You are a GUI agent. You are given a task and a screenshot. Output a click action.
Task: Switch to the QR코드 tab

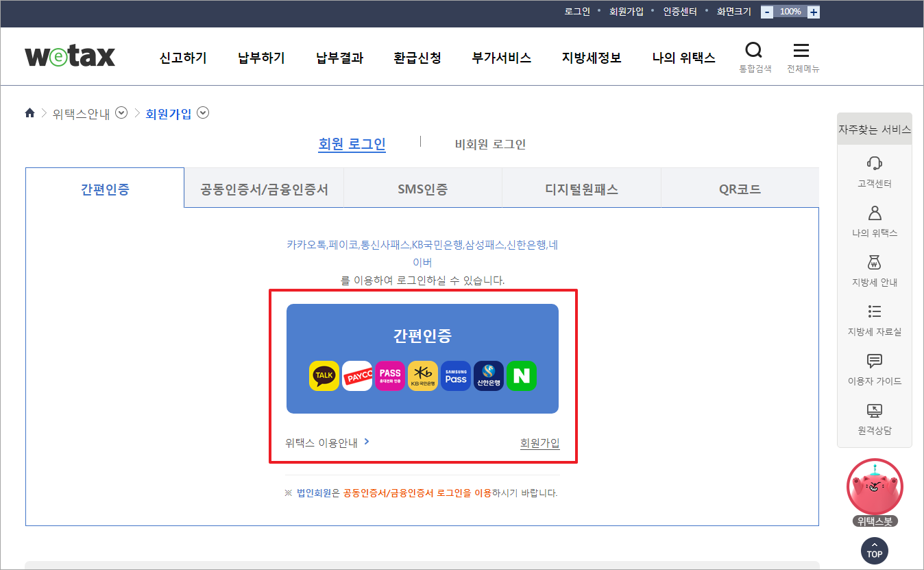740,188
